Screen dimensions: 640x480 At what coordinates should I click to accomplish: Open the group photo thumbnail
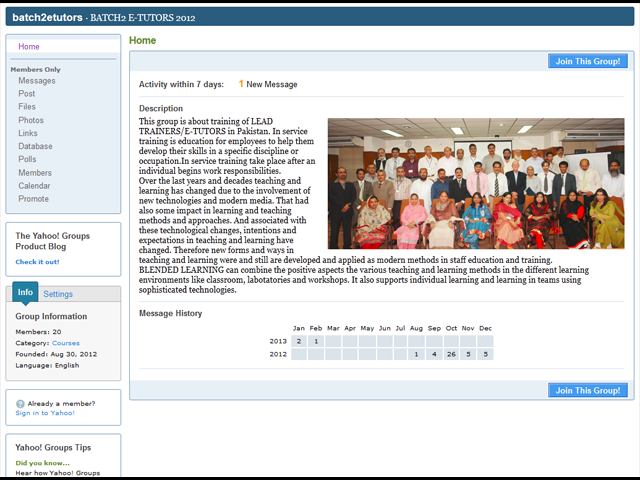click(476, 184)
